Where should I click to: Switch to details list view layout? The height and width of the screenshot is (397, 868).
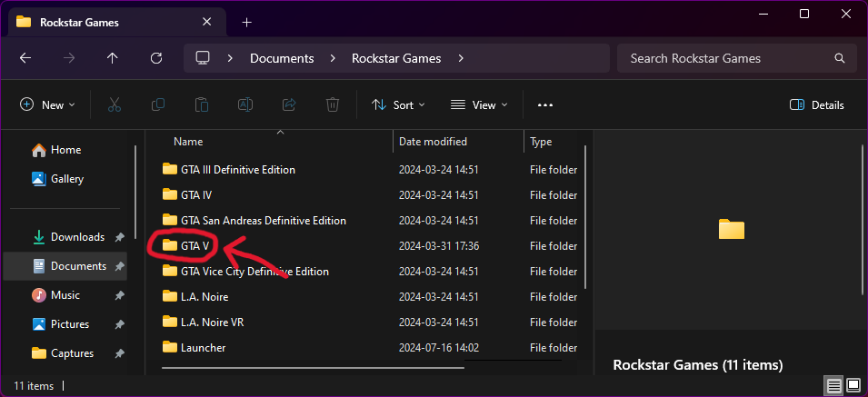[833, 385]
